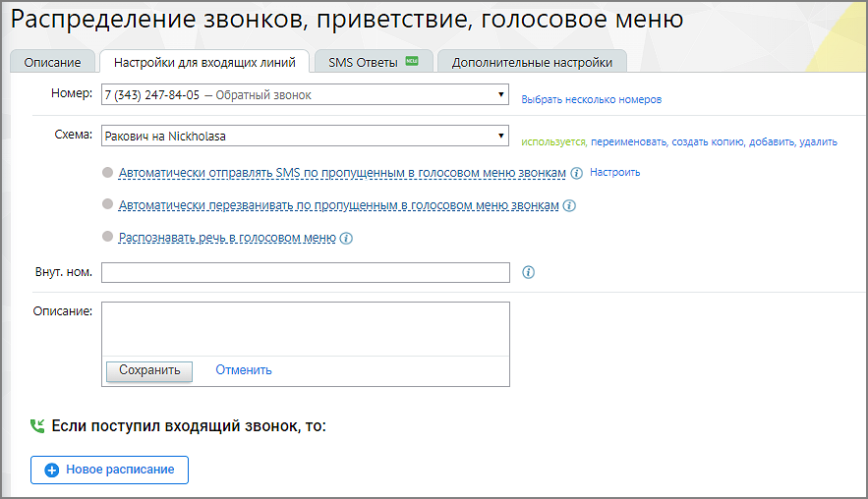This screenshot has width=868, height=499.
Task: Click Распознавать речь в голосовом меню link
Action: 227,238
